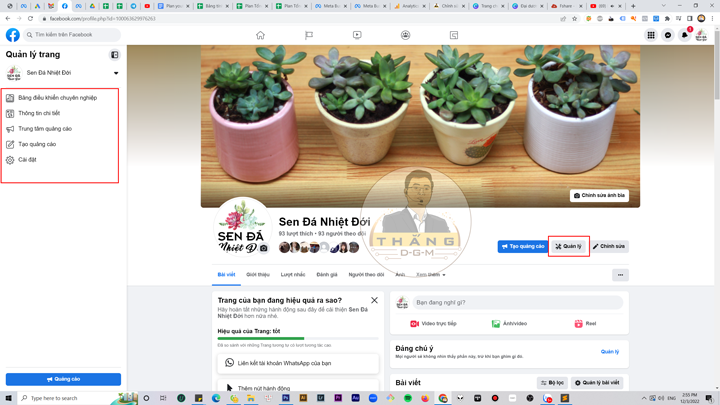720x405 pixels.
Task: Open Task View on the taskbar
Action: click(x=163, y=398)
